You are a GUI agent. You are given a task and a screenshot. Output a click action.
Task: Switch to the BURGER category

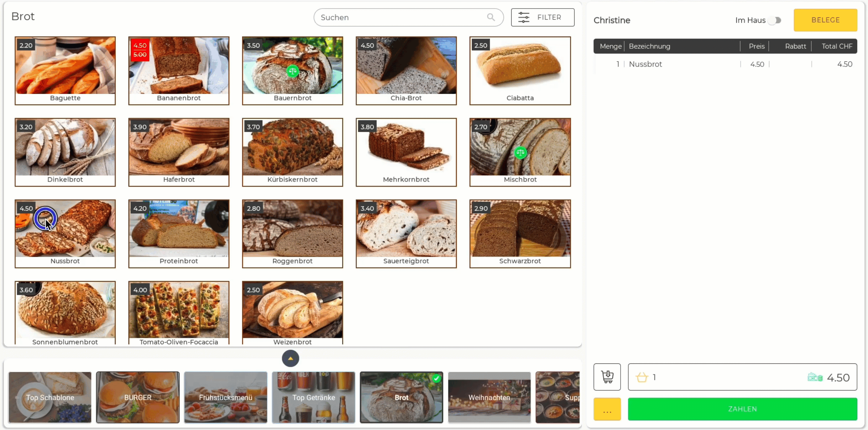[x=138, y=397]
